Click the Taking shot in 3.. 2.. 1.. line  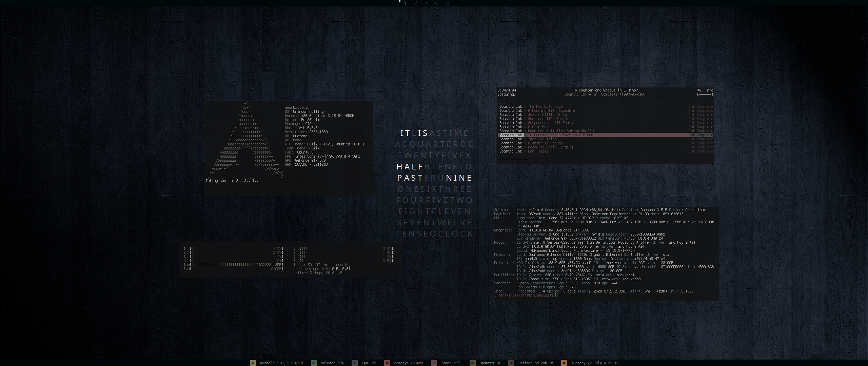click(x=232, y=181)
